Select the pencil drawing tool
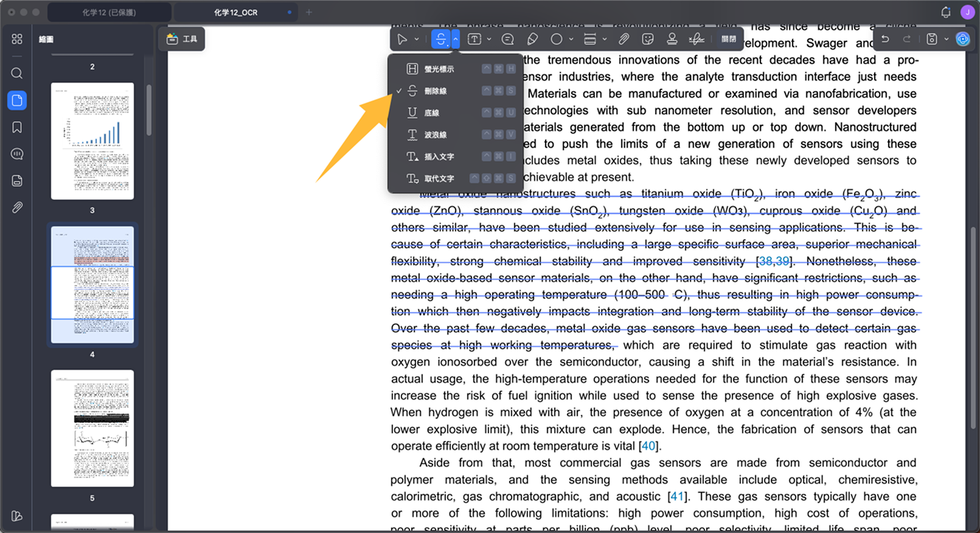980x533 pixels. (532, 40)
